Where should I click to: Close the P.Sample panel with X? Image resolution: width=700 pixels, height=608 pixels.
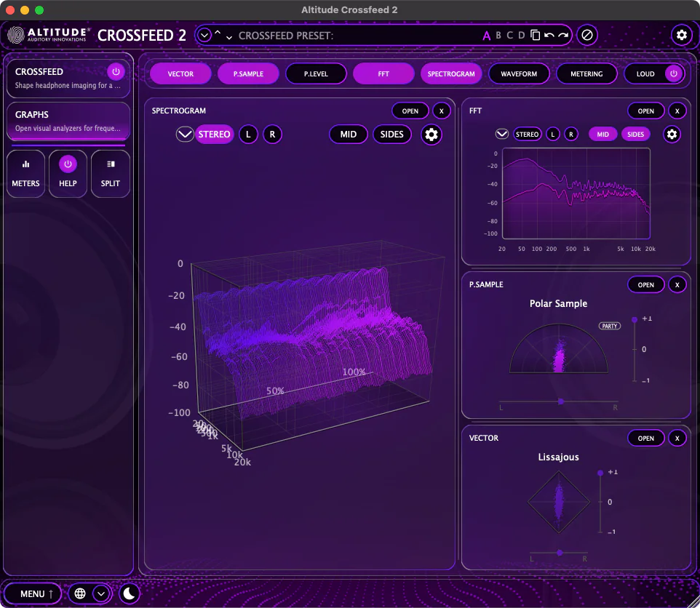[x=677, y=284]
